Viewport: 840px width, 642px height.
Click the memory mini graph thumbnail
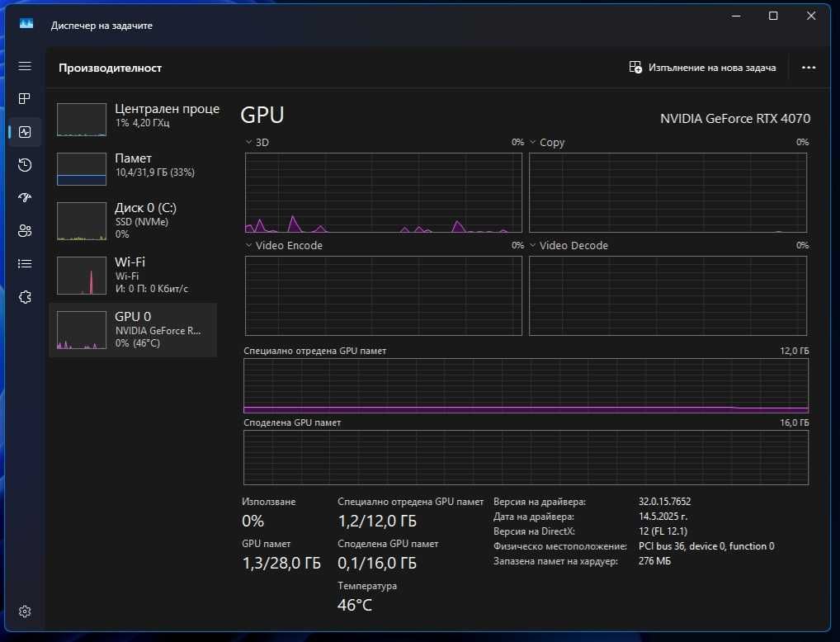(x=82, y=169)
